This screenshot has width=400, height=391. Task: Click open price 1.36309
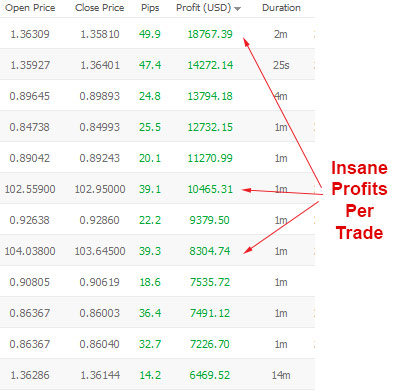pyautogui.click(x=30, y=34)
